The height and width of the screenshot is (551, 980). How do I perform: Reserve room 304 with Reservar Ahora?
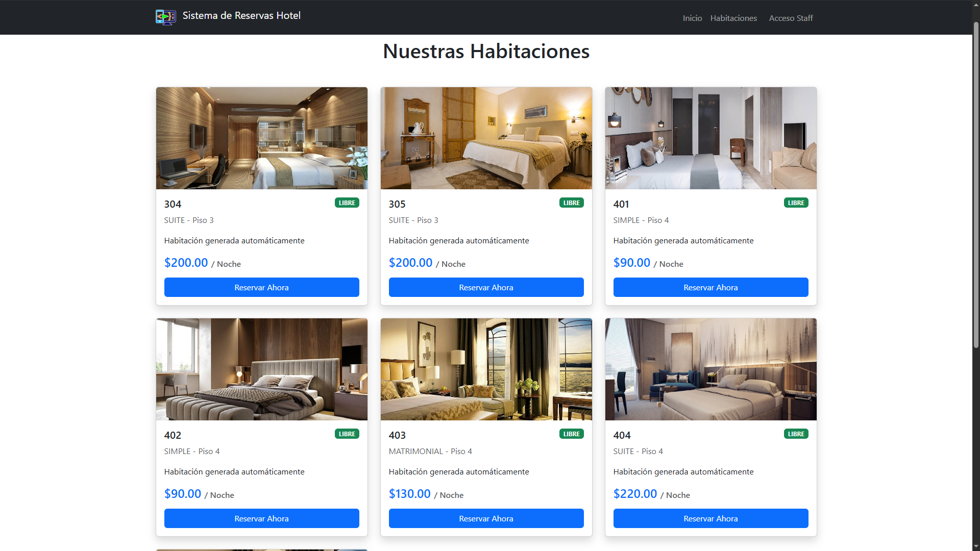click(x=262, y=287)
